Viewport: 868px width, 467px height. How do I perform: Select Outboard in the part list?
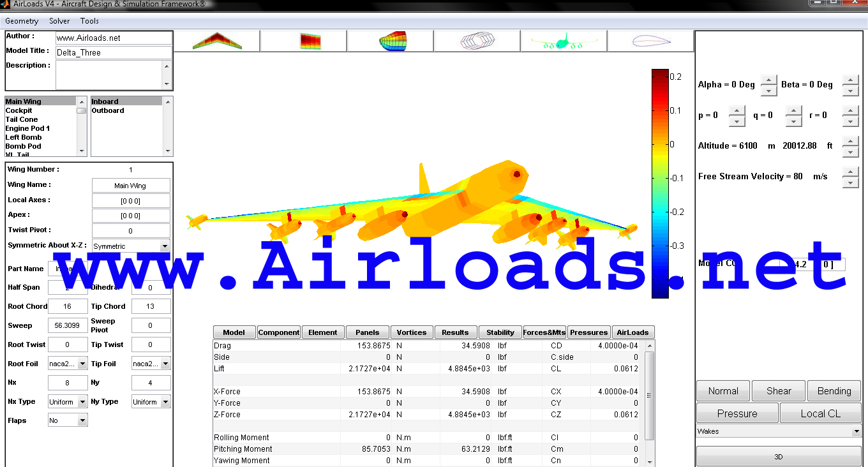(108, 110)
